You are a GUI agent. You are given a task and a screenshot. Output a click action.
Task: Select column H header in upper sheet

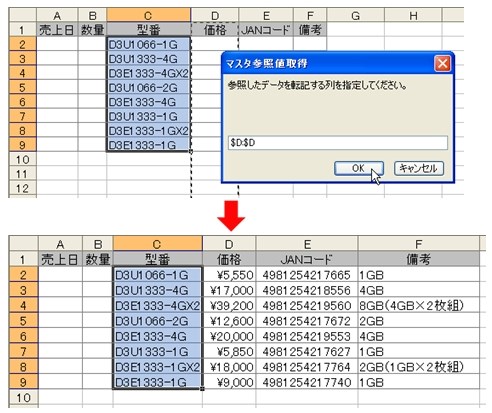click(x=413, y=15)
